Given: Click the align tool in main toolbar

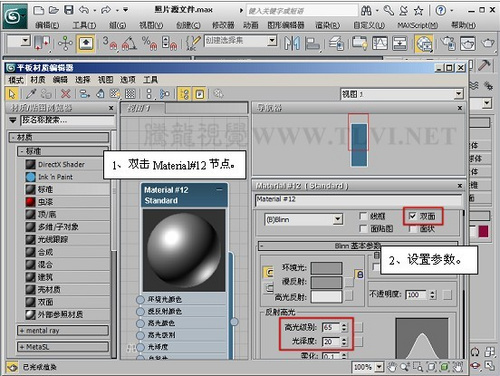Looking at the screenshot, I should pyautogui.click(x=312, y=43).
